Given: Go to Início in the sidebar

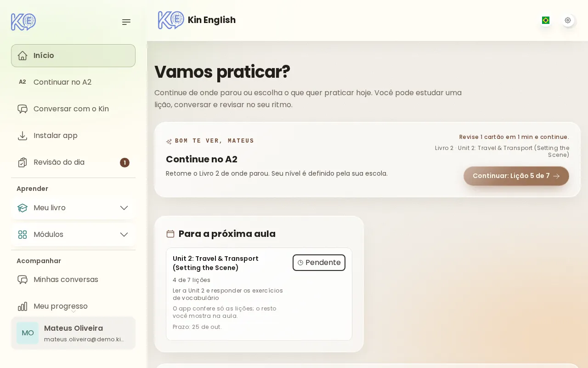Looking at the screenshot, I should [73, 56].
